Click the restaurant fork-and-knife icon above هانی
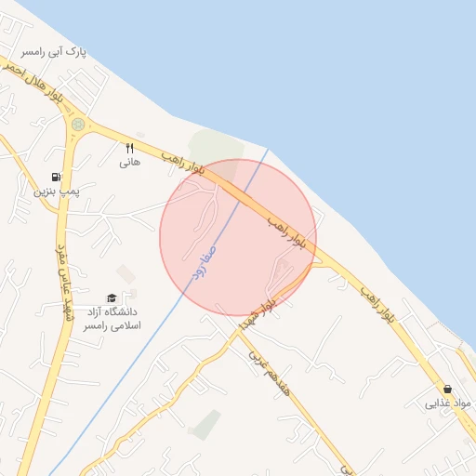This screenshot has width=476, height=476. [130, 149]
